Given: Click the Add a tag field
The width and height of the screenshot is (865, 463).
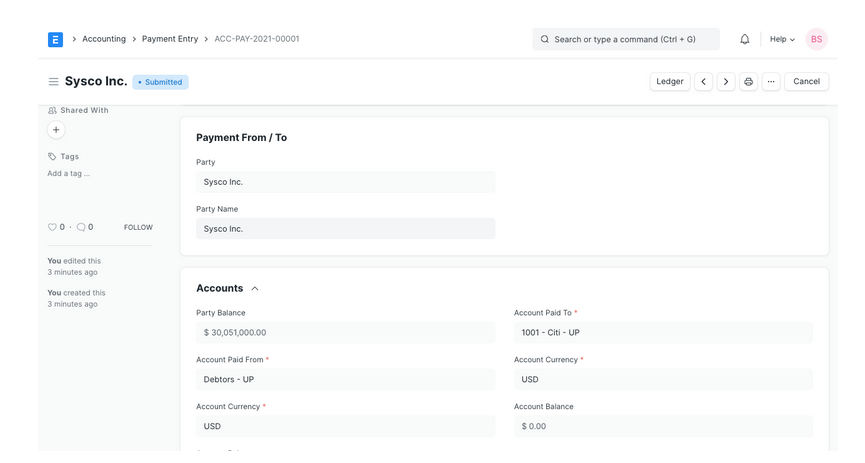Looking at the screenshot, I should (x=68, y=174).
